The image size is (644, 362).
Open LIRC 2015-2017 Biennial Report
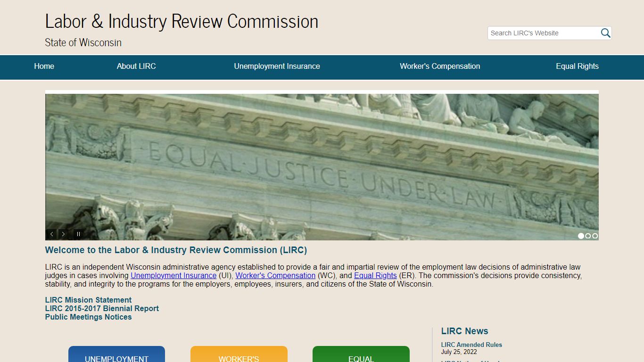click(x=102, y=308)
